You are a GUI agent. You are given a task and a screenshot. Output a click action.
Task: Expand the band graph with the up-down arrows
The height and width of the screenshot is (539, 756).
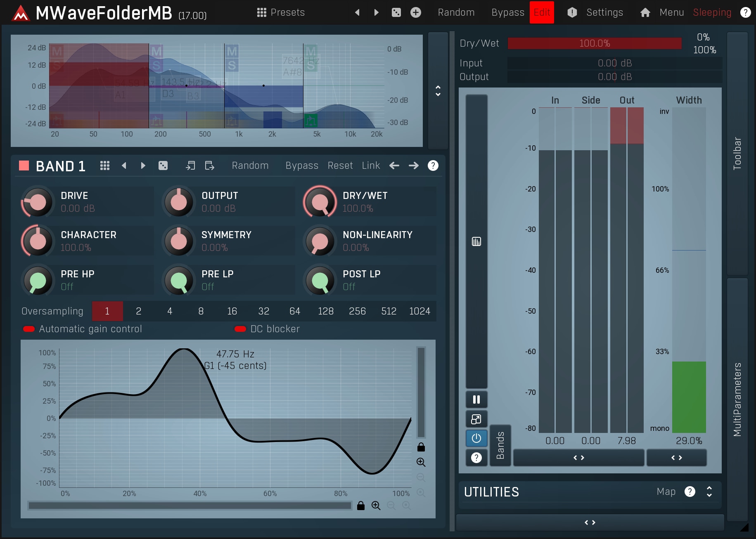(x=438, y=91)
